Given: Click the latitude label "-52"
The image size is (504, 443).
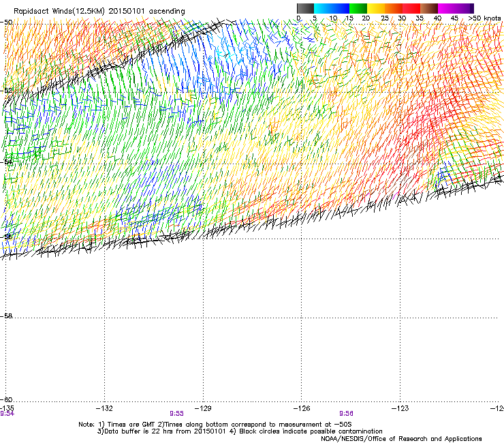Looking at the screenshot, I should 6,91.
